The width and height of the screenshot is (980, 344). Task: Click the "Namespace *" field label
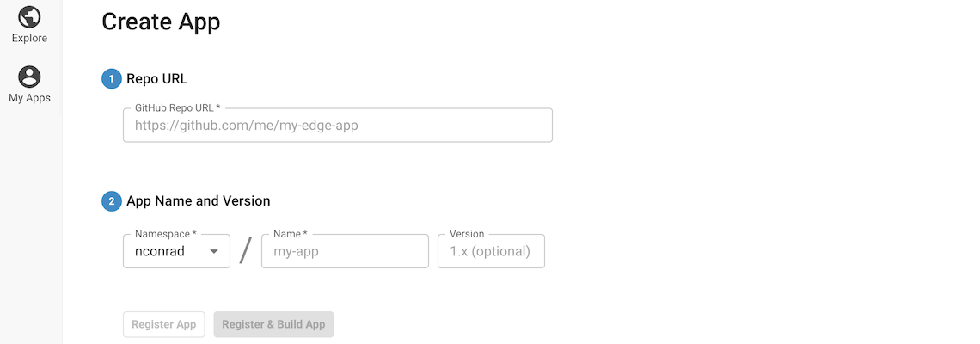tap(166, 234)
